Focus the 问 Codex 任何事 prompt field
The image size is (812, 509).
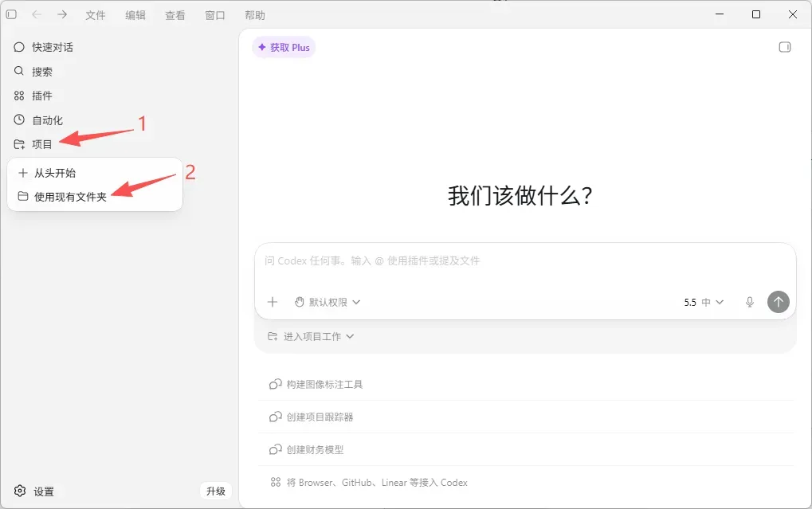(524, 261)
